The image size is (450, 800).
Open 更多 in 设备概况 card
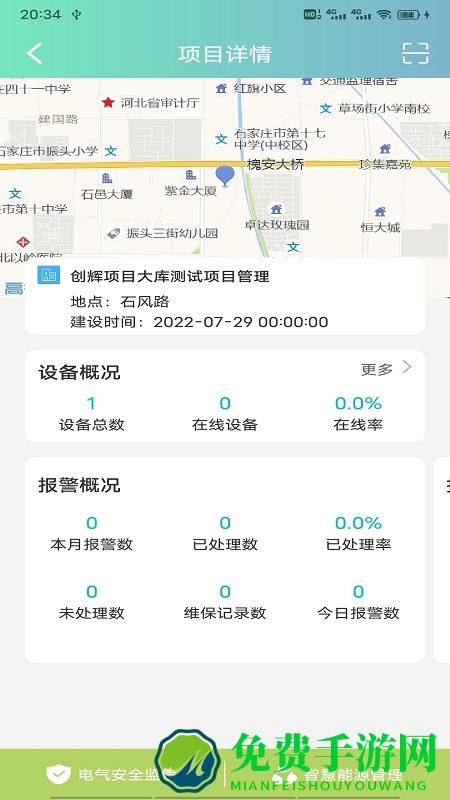pyautogui.click(x=377, y=369)
